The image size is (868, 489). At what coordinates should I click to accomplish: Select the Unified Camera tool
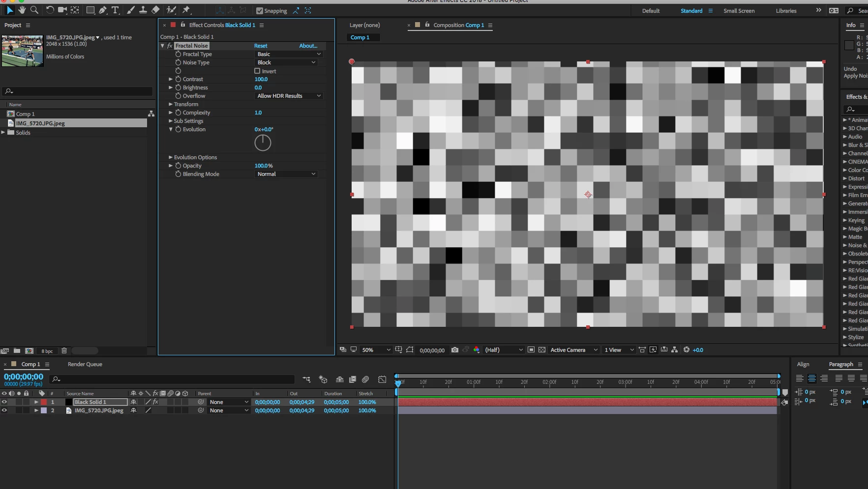62,10
